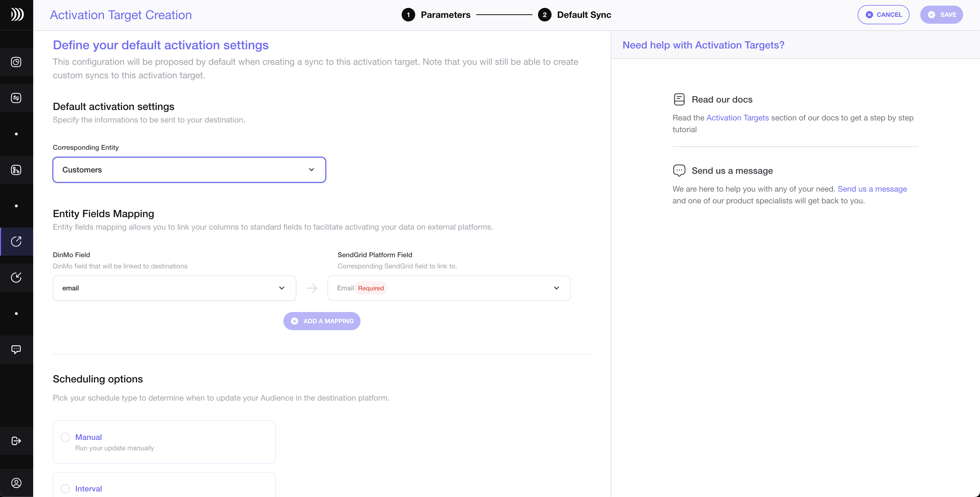Go to step 1 Parameters
Image resolution: width=980 pixels, height=497 pixels.
436,15
